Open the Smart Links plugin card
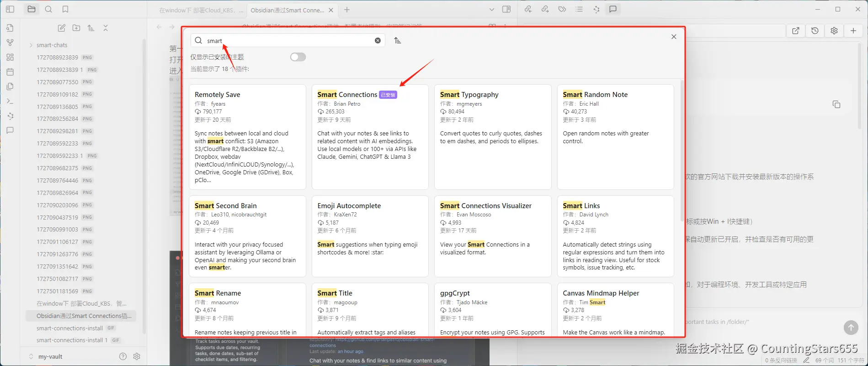Viewport: 868px width, 366px height. coord(615,236)
